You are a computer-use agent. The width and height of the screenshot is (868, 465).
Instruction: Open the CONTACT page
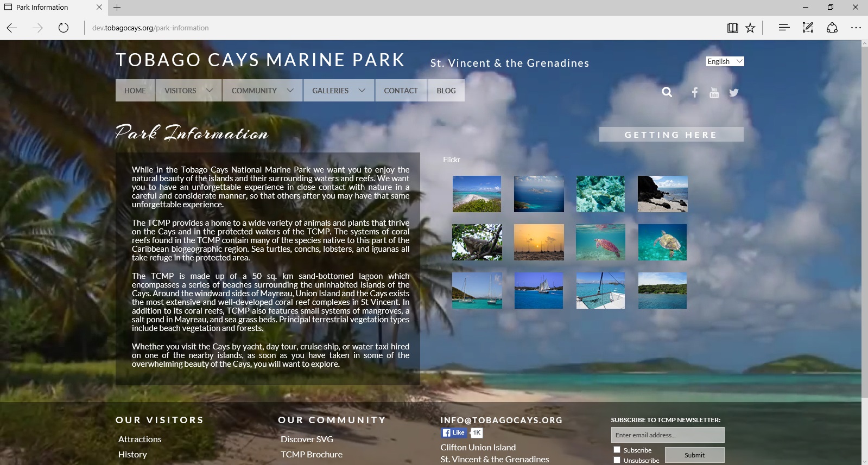pos(401,91)
